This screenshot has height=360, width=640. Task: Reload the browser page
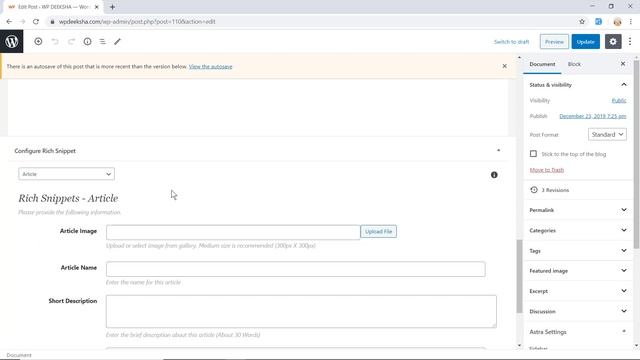click(x=36, y=22)
